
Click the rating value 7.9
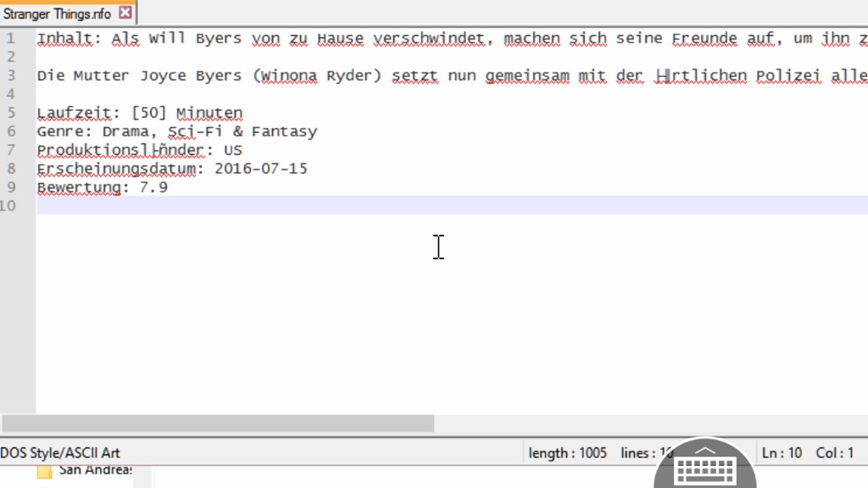pyautogui.click(x=153, y=187)
